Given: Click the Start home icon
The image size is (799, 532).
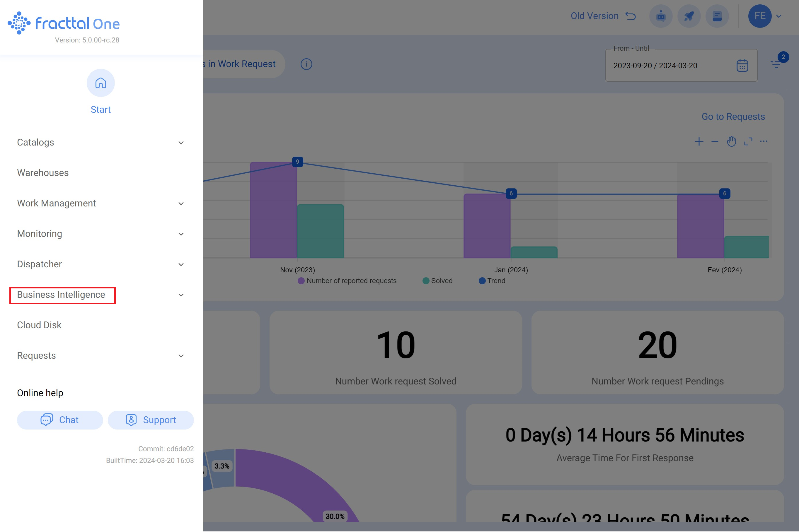Looking at the screenshot, I should point(100,83).
